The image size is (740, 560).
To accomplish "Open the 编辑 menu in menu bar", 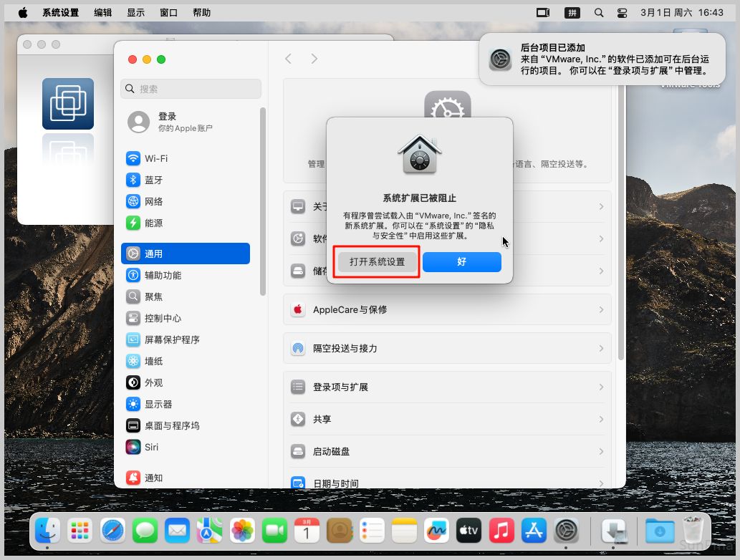I will (102, 12).
